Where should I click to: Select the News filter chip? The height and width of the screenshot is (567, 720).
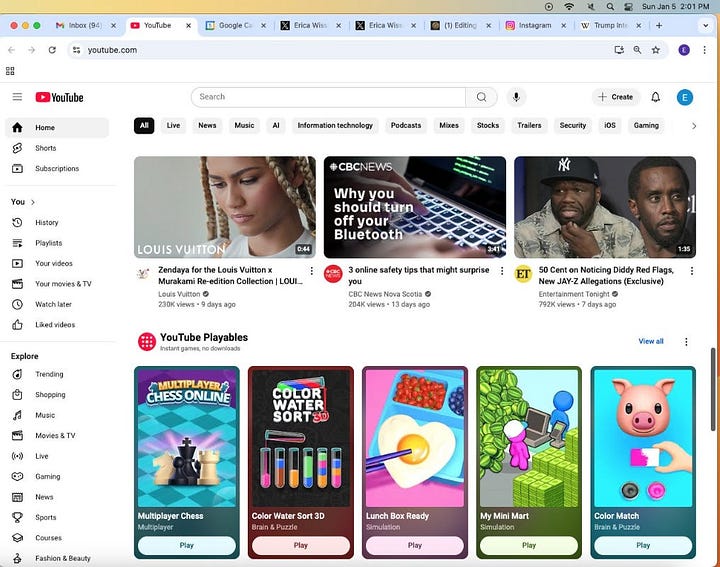pos(207,125)
